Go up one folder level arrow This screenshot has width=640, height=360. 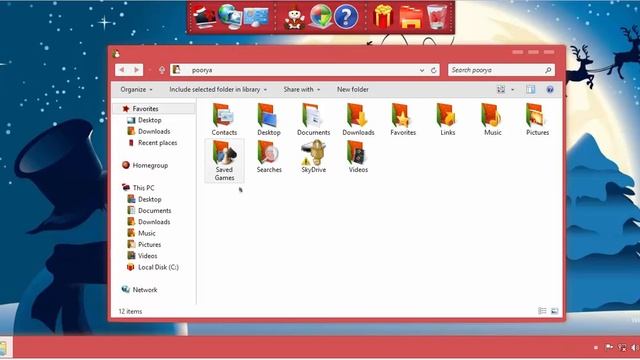pyautogui.click(x=162, y=70)
